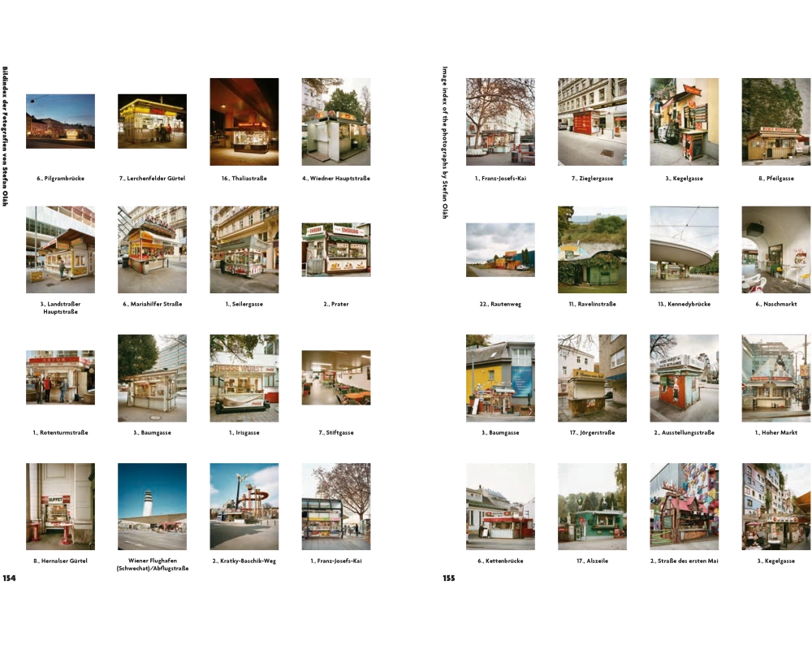The image size is (812, 650).
Task: Click the '6., Mariahilfer Straße' caption
Action: (152, 305)
